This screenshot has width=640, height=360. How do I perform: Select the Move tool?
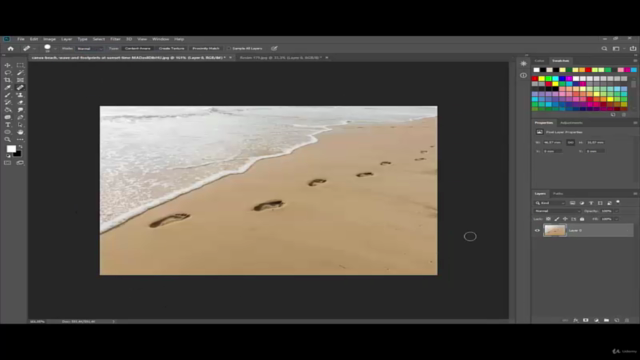8,65
